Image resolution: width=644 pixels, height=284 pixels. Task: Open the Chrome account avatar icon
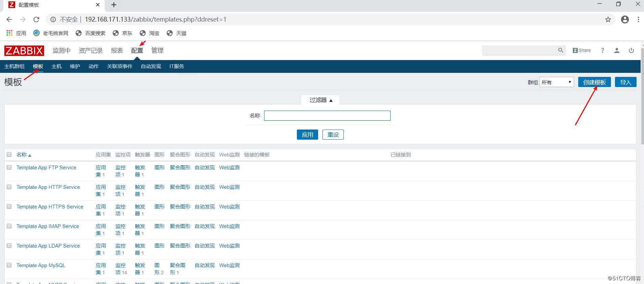click(x=625, y=20)
